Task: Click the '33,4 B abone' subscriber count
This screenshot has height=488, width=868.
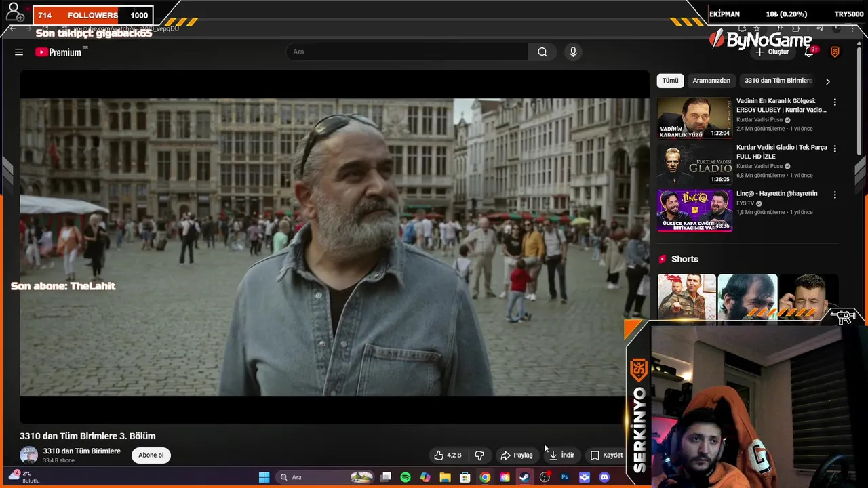Action: [x=59, y=461]
